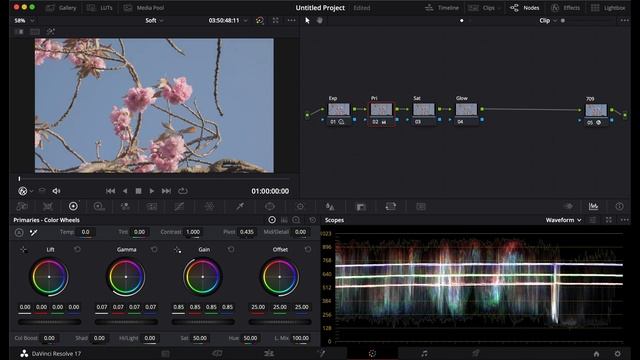Open the RGB Mixer palette
Image resolution: width=640 pixels, height=360 pixels.
125,207
